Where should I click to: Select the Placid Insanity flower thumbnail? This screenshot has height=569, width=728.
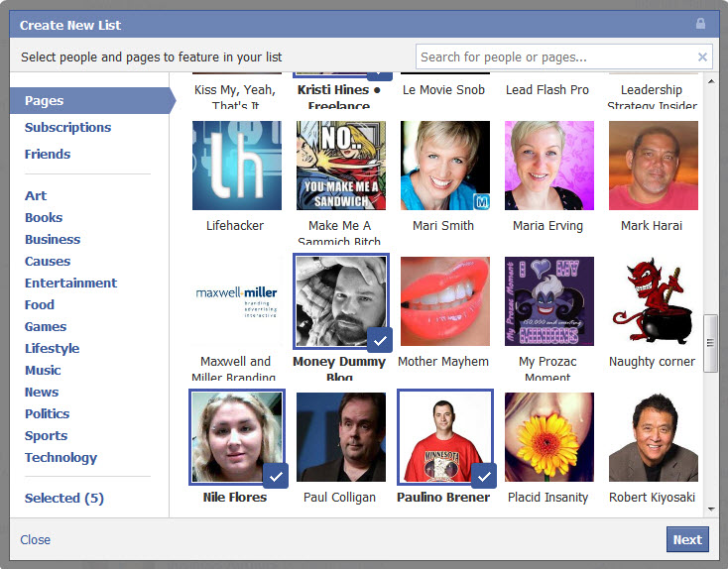click(x=549, y=437)
